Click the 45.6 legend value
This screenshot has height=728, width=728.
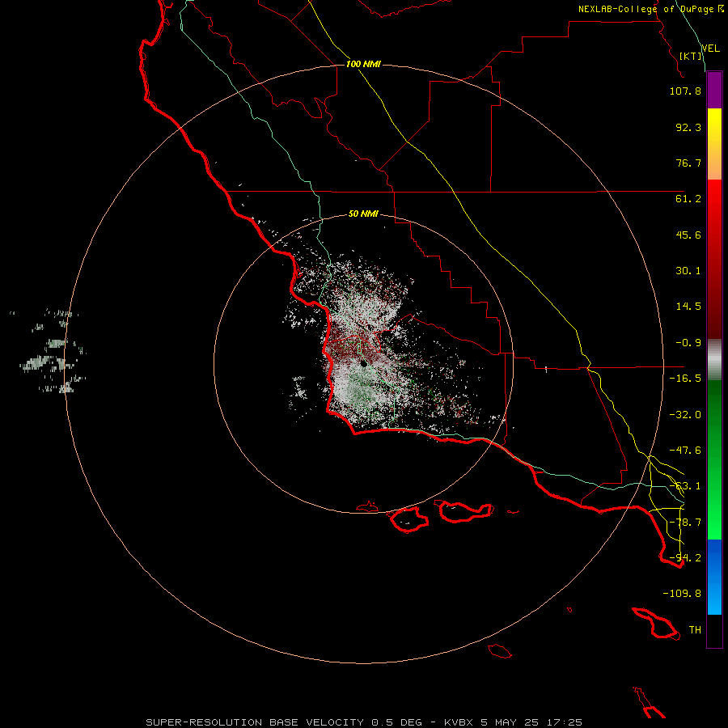[x=688, y=235]
